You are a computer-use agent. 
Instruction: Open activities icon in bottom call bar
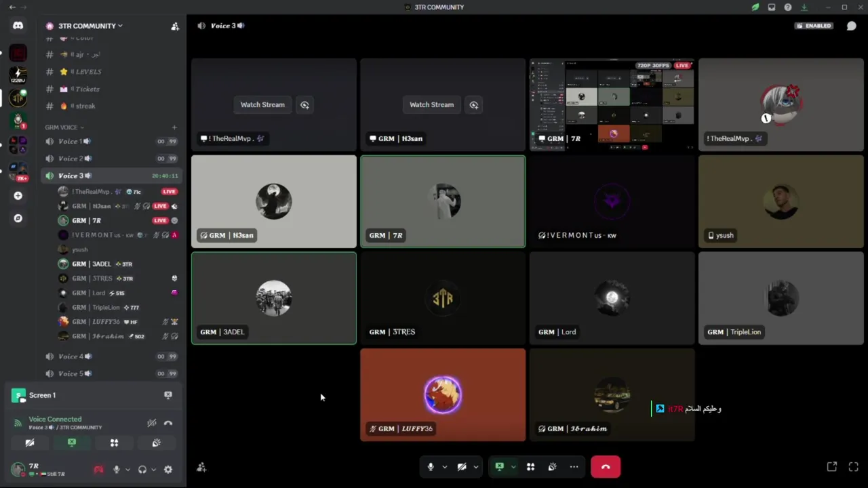point(530,466)
